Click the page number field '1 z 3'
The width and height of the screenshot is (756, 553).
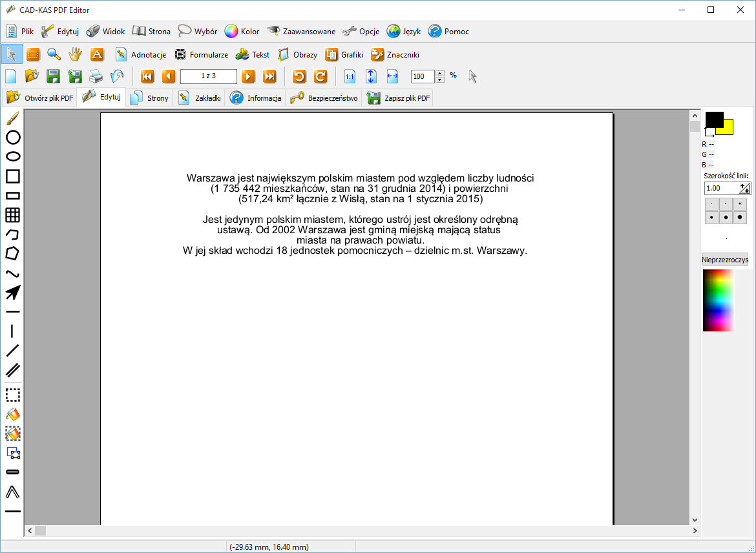click(208, 76)
